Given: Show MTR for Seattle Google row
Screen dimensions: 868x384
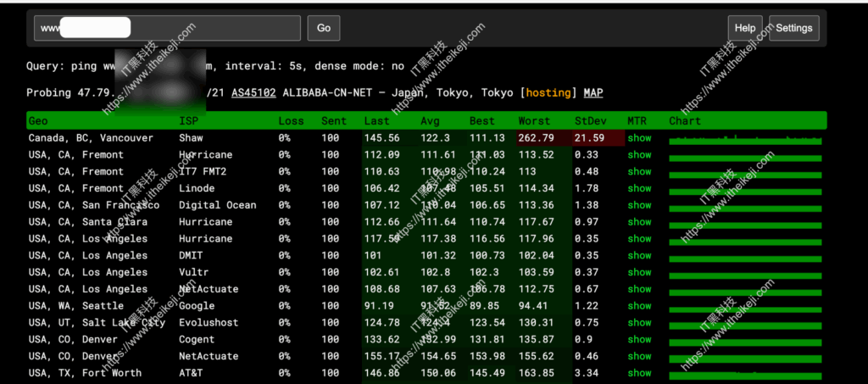Looking at the screenshot, I should pyautogui.click(x=639, y=305).
